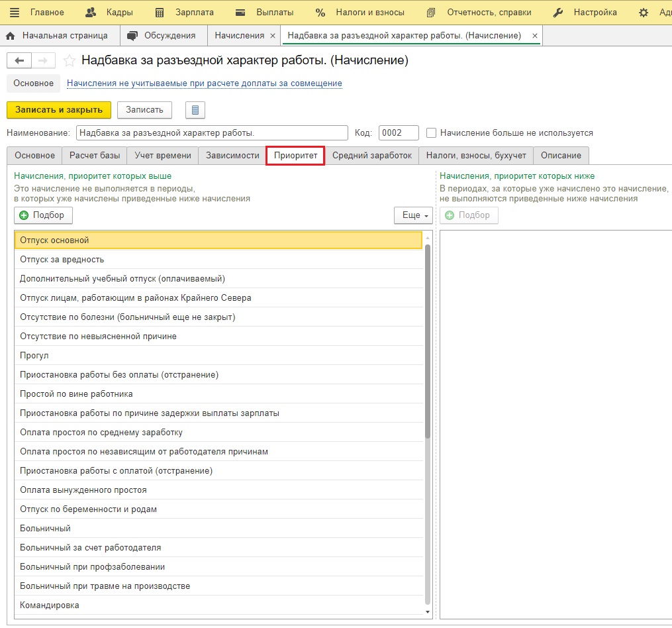Viewport: 672px width, 628px height.
Task: Select row Приостановка работы с оплатой (отстранение)
Action: tap(218, 471)
